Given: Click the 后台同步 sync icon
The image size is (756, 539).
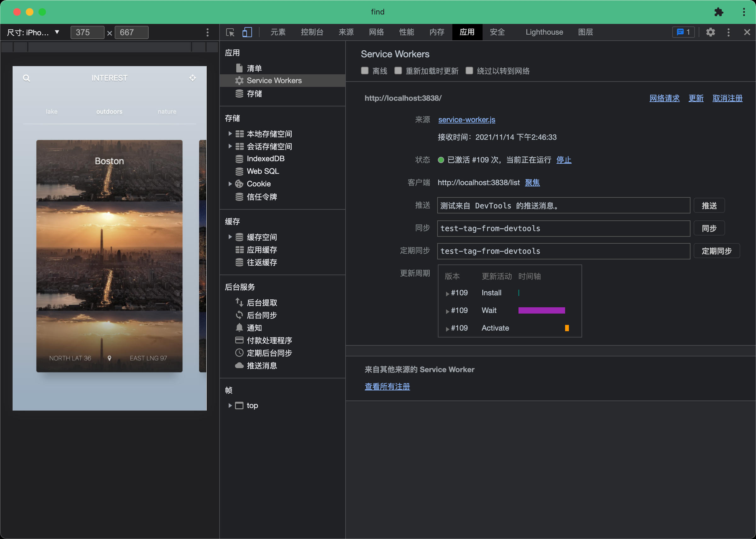Looking at the screenshot, I should pos(239,315).
